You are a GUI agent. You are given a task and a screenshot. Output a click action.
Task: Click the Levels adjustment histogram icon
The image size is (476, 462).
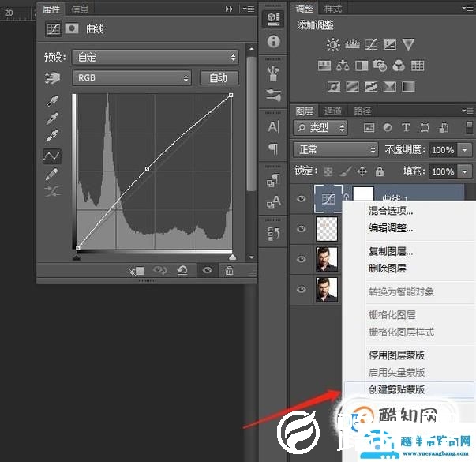[x=353, y=45]
